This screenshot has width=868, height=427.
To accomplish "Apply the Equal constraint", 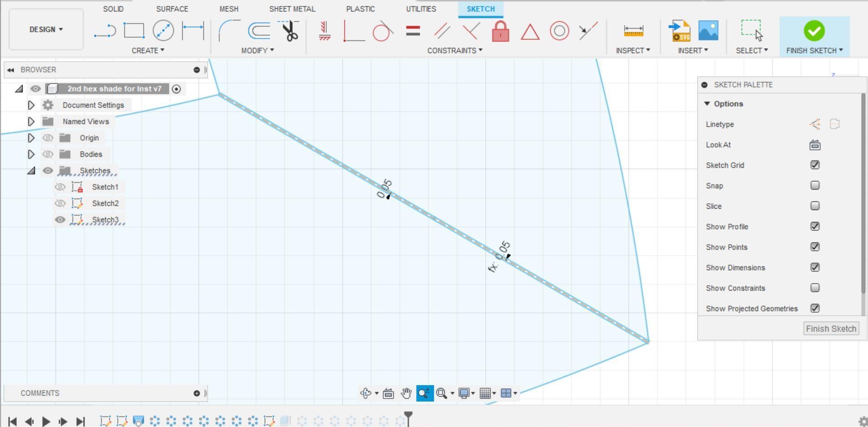I will click(413, 31).
